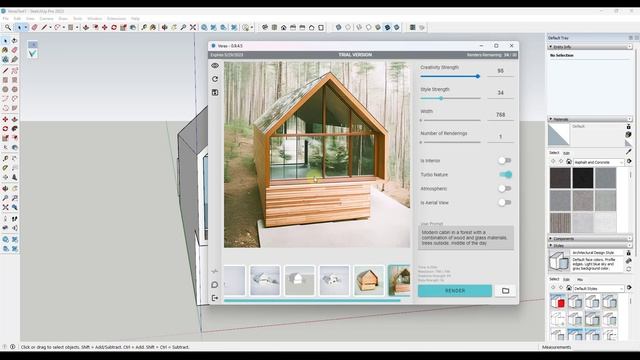Select the black asphalt material swatch
This screenshot has width=640, height=360.
pos(582,178)
